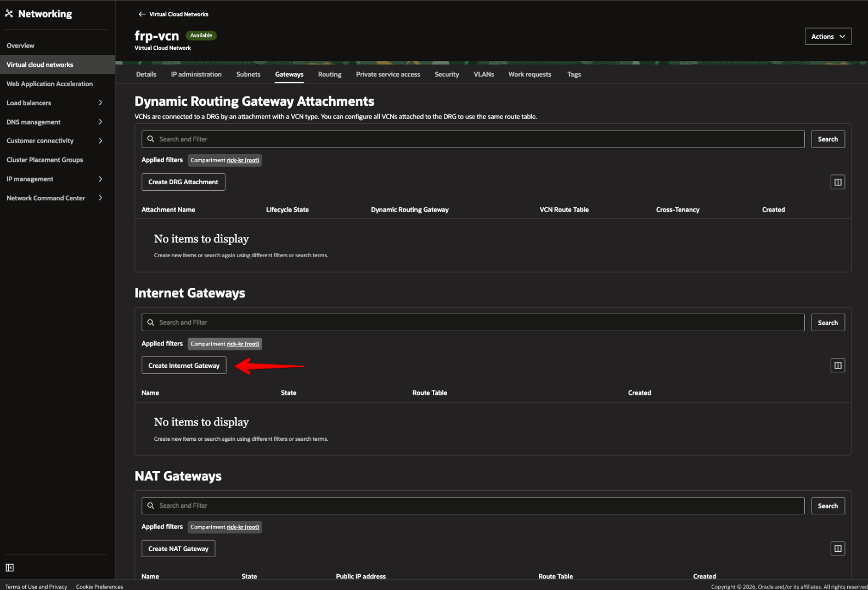Expand IP management chevron
Screen dimensions: 868x590
[100, 179]
